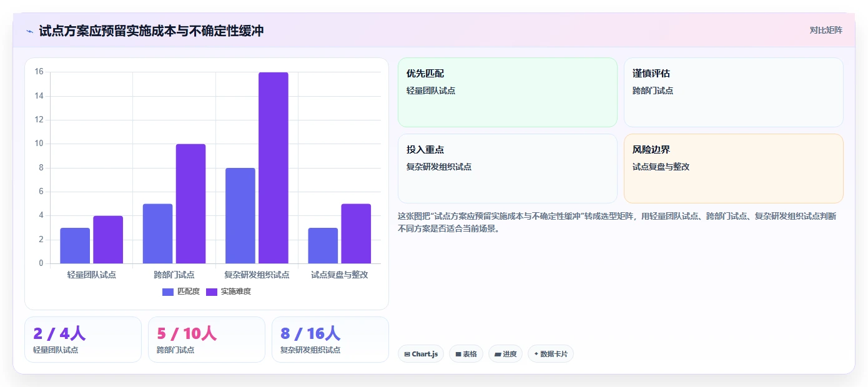Open the 风险边界 matrix card
868x387 pixels.
point(734,169)
